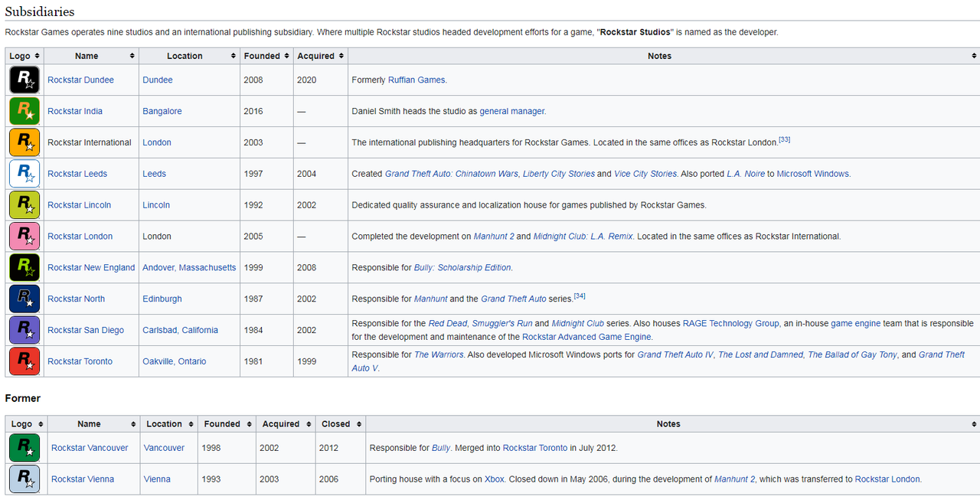Follow The Warriors link

point(439,355)
